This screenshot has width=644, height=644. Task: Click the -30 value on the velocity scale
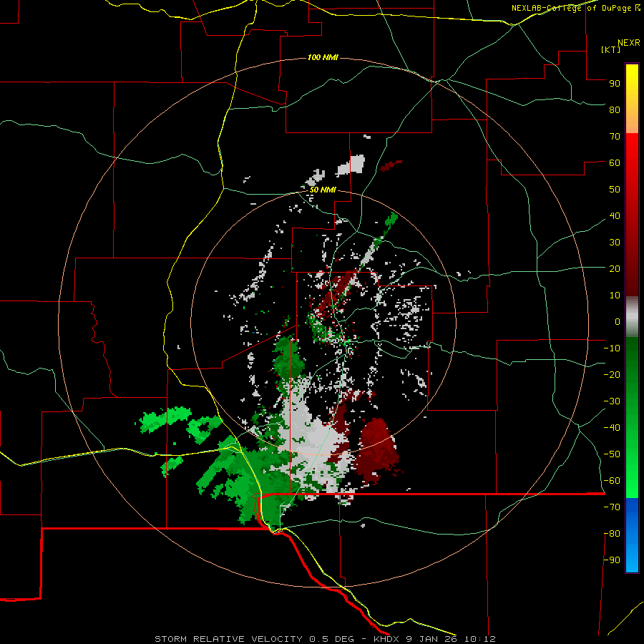coord(612,401)
